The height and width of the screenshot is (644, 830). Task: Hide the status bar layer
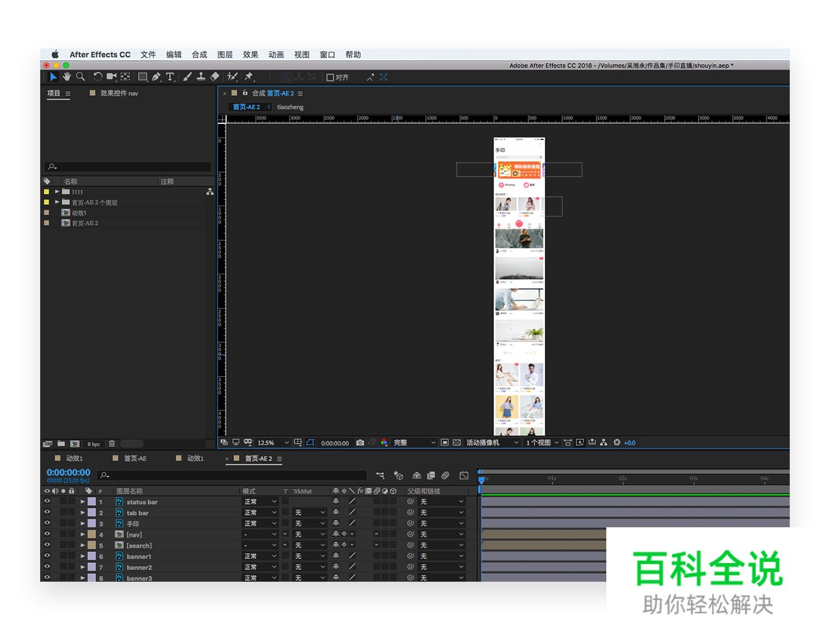click(47, 501)
